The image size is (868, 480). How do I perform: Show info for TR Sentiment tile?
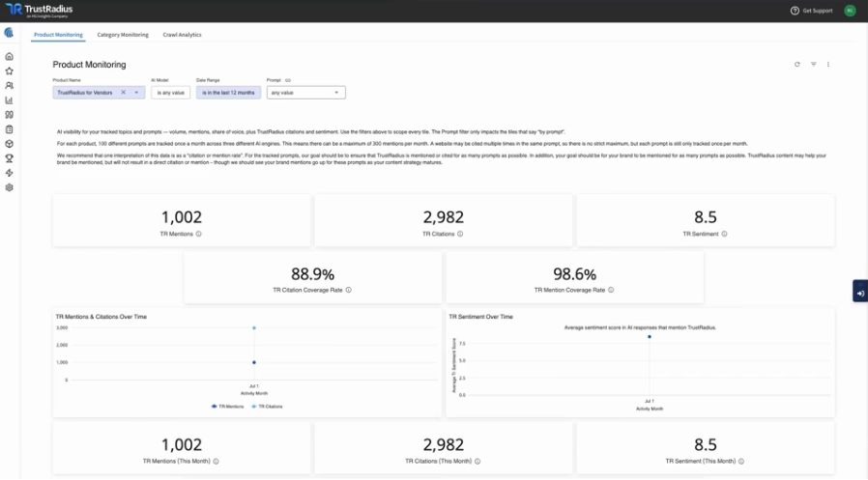(x=724, y=234)
